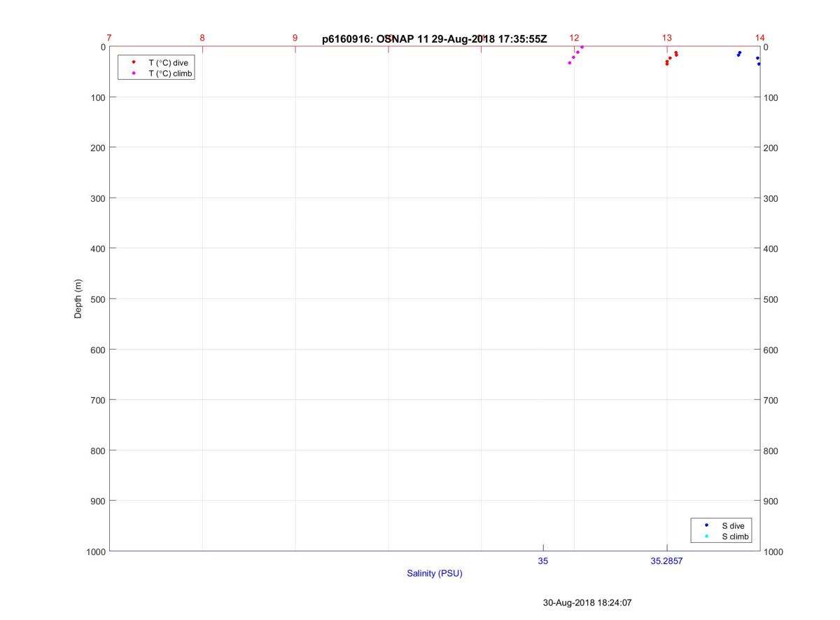Click left depth tick label 100

[98, 97]
